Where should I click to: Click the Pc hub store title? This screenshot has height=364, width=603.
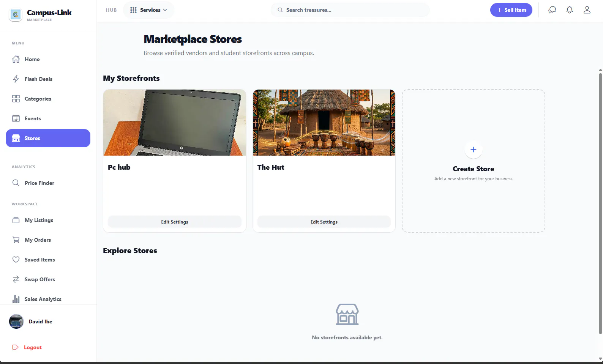119,167
